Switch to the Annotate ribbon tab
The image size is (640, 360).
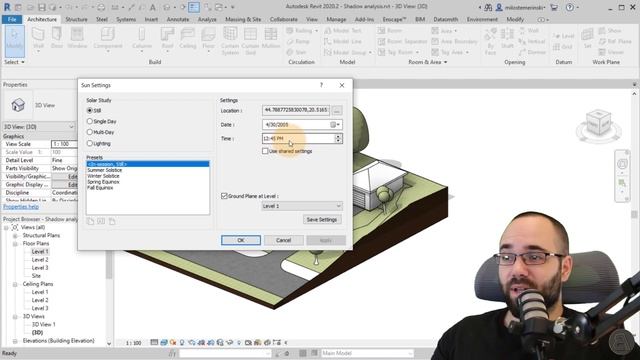pos(178,19)
